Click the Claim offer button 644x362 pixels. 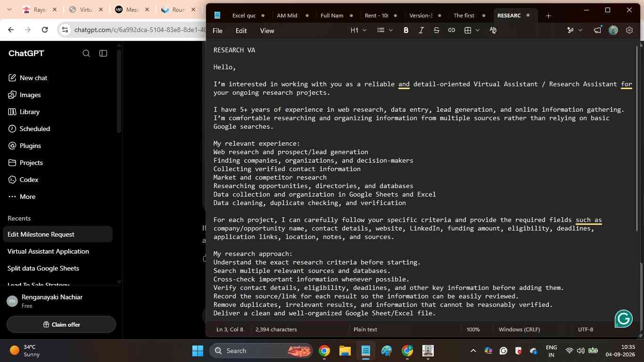tap(61, 324)
